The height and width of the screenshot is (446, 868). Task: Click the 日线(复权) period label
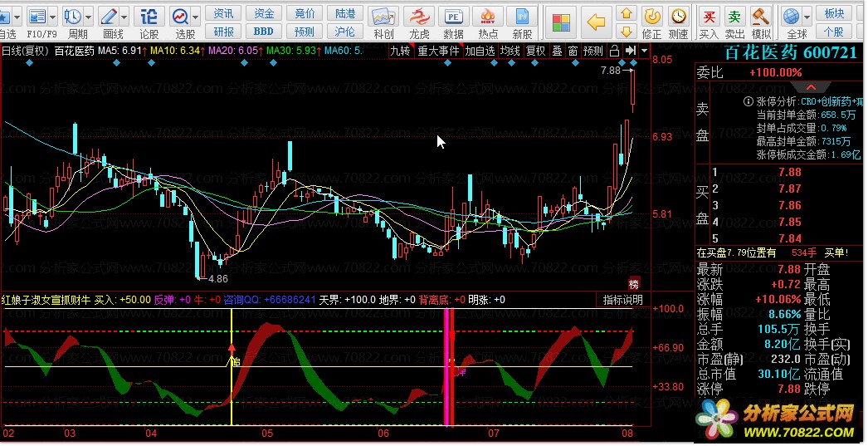point(26,51)
